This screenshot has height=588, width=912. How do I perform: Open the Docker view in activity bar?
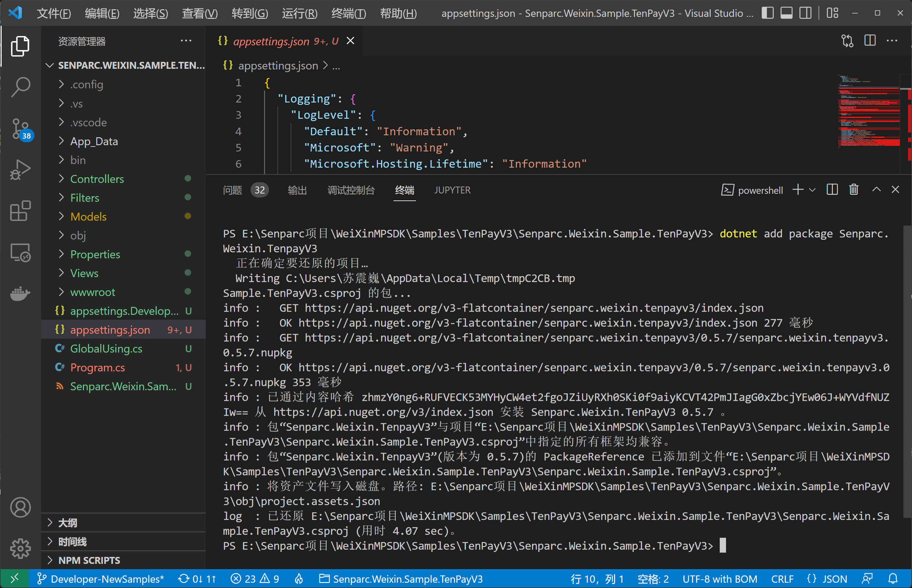coord(20,293)
